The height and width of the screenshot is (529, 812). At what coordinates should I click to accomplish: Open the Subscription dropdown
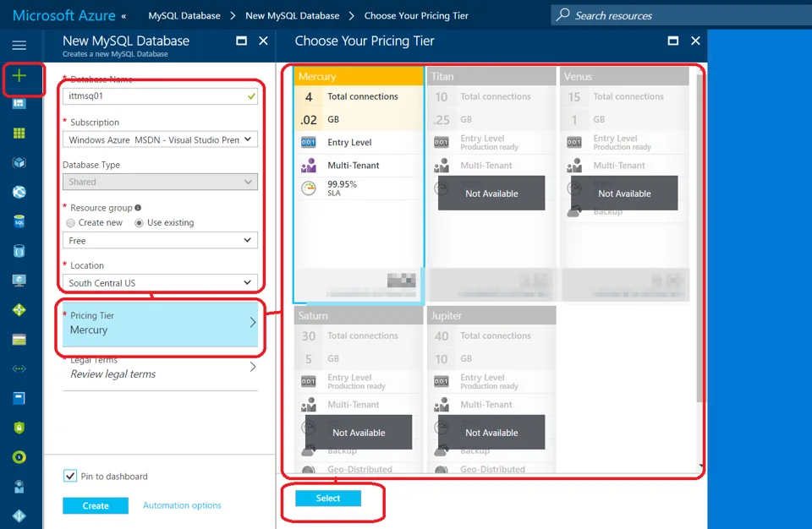pyautogui.click(x=160, y=139)
